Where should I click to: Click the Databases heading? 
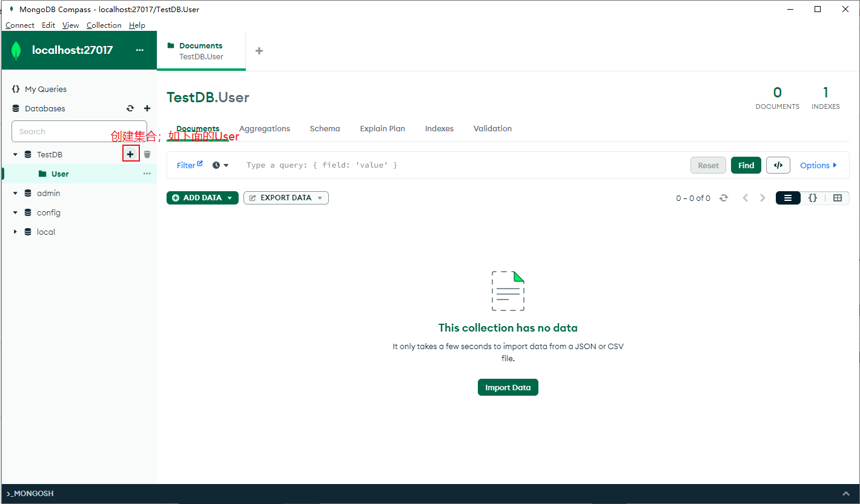45,109
